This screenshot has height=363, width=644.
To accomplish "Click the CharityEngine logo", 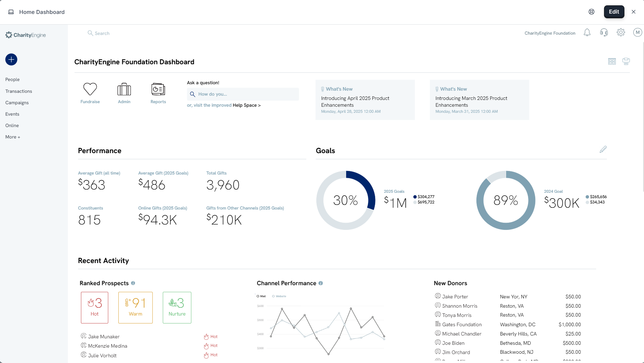I will 26,35.
